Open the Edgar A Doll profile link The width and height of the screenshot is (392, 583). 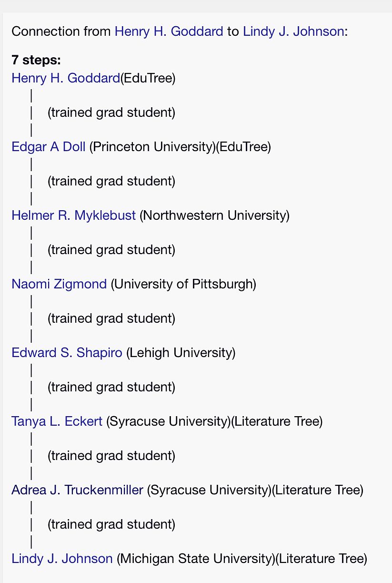point(49,147)
